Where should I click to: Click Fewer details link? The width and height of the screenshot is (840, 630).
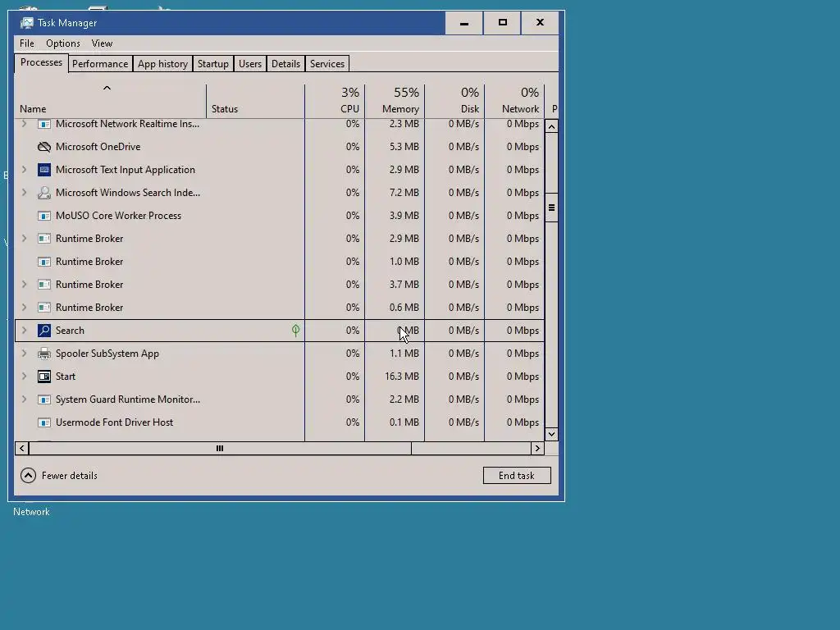[70, 476]
